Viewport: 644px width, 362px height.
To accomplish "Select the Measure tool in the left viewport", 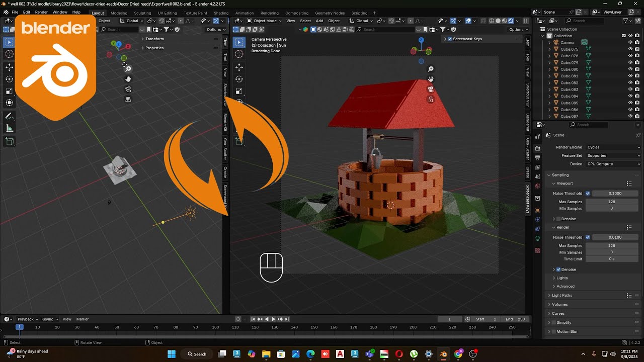I will (9, 128).
